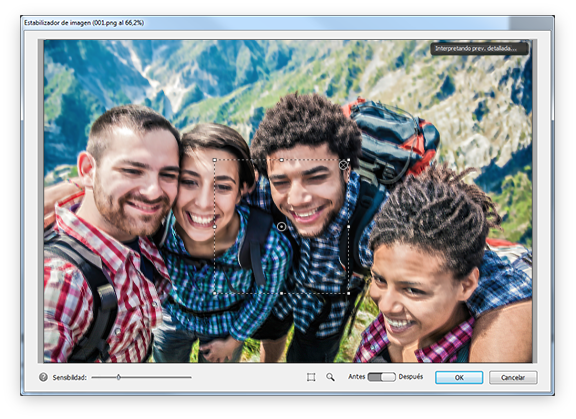
Task: Click the Antes label
Action: [356, 377]
